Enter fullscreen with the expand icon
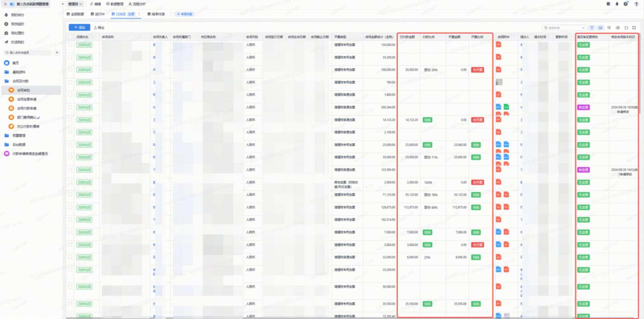The height and width of the screenshot is (319, 644). [x=634, y=28]
